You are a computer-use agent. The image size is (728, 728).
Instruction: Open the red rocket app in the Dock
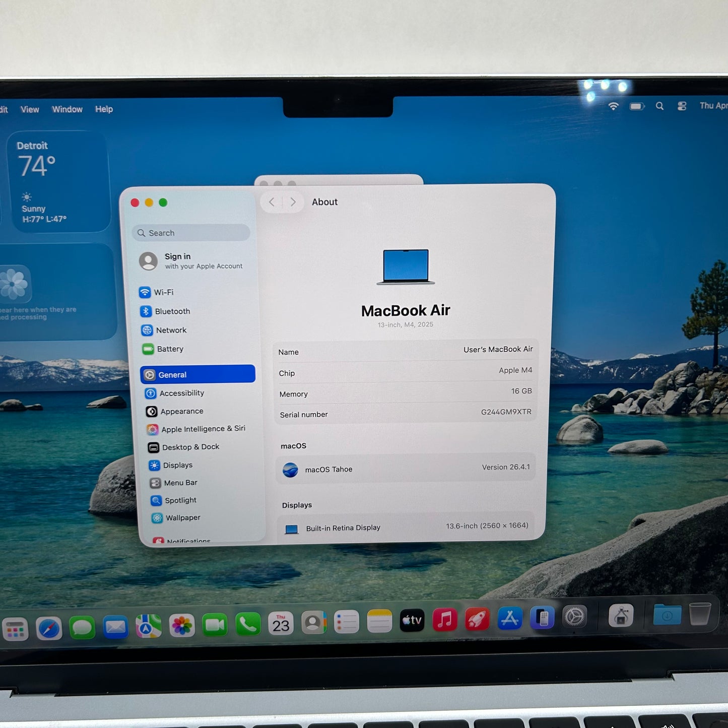(x=477, y=619)
